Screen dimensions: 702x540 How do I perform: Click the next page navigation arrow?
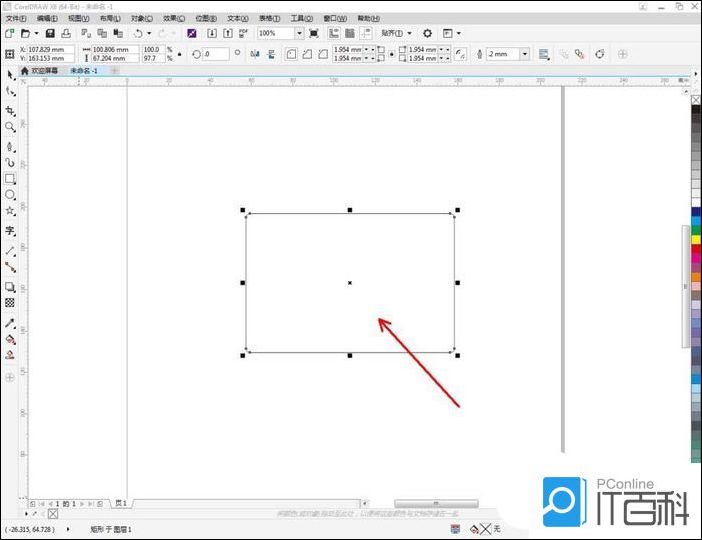82,504
